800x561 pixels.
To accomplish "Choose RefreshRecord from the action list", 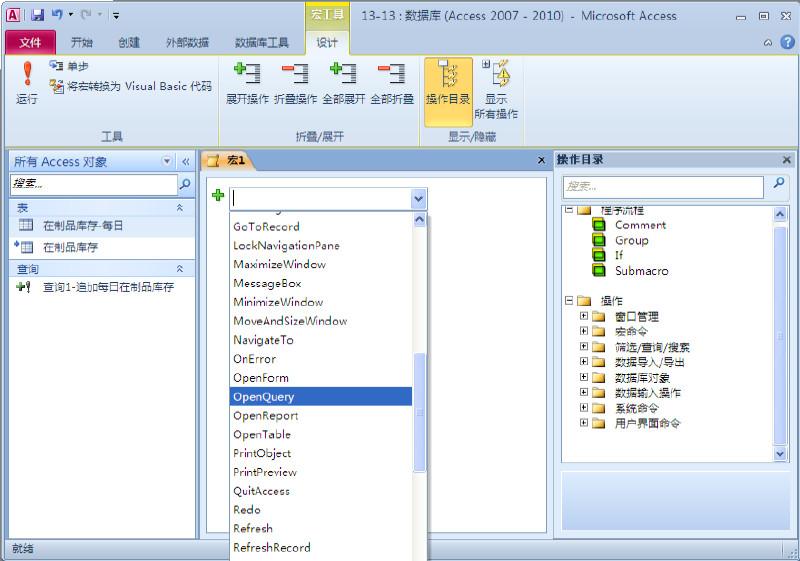I will (321, 548).
